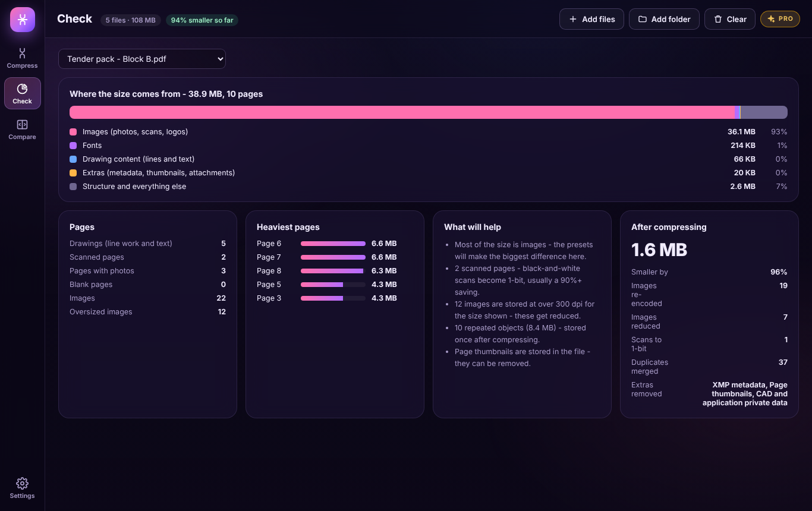Click the '5 files · 108 MB' badge
The image size is (812, 511).
coord(131,20)
